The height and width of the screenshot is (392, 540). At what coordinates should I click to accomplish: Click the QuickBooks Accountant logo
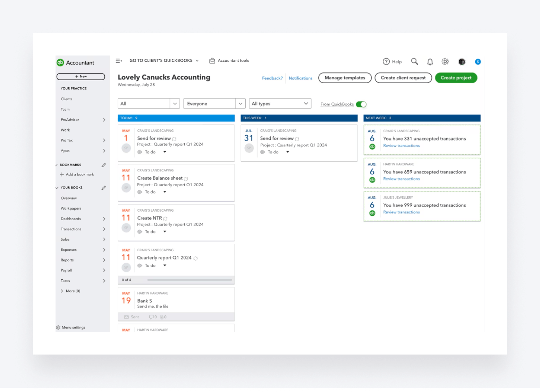(75, 63)
